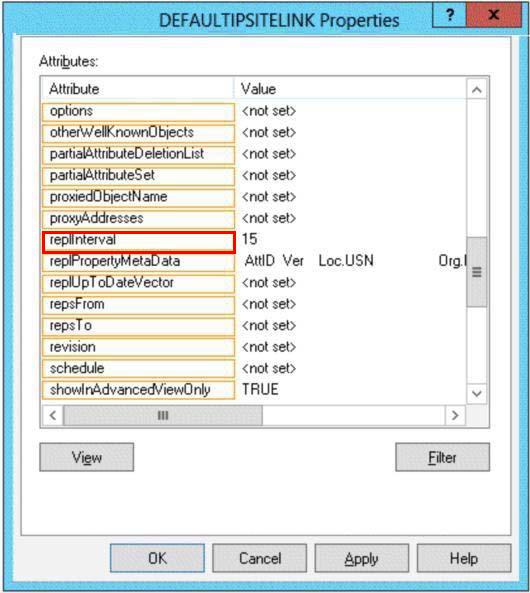530x593 pixels.
Task: Click the right arrow of horizontal scrollbar
Action: [455, 415]
